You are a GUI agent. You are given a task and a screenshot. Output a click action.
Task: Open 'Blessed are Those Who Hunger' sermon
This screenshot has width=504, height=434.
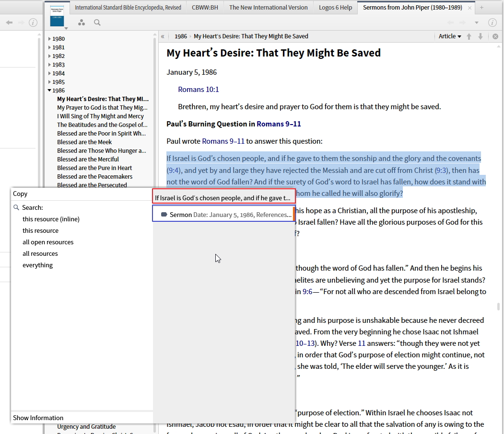coord(102,150)
